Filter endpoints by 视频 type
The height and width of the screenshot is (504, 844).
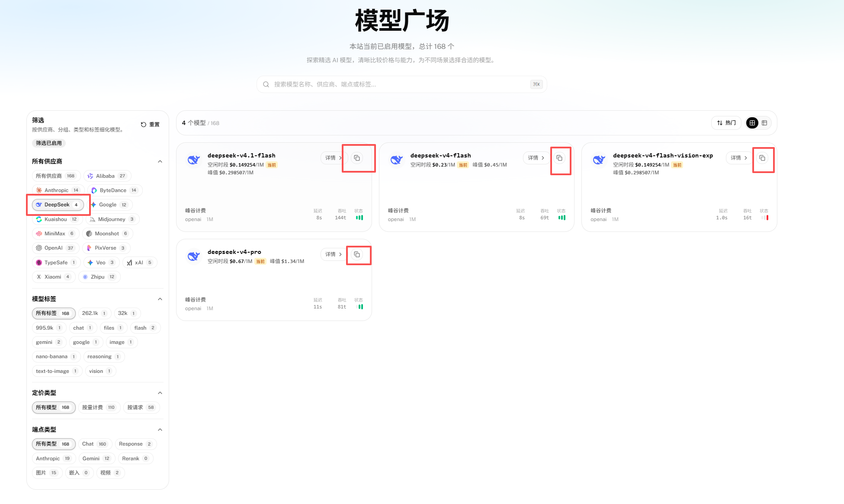[x=110, y=473]
